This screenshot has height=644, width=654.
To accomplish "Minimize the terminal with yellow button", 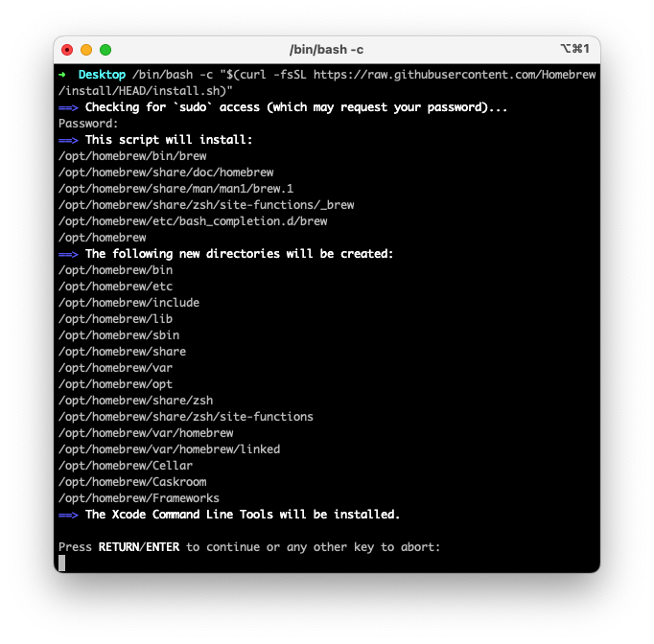I will (x=86, y=50).
